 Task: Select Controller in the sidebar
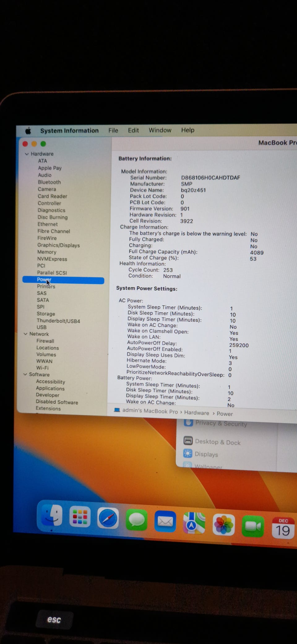49,203
